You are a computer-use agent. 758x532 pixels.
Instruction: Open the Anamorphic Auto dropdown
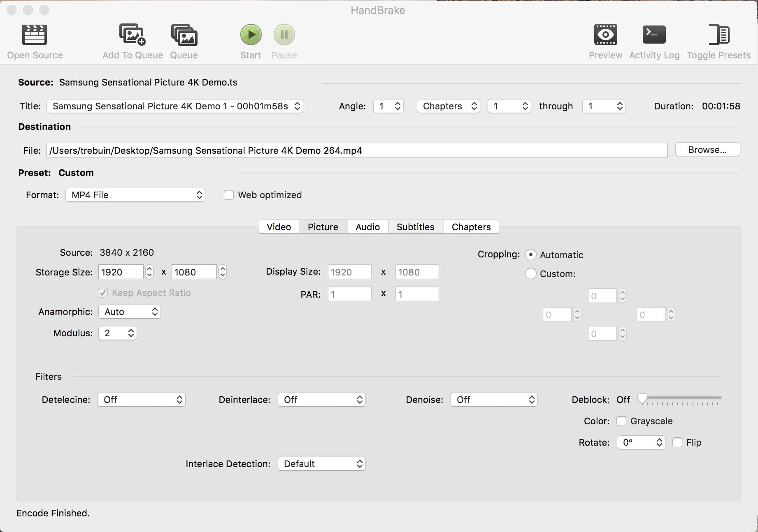(130, 312)
